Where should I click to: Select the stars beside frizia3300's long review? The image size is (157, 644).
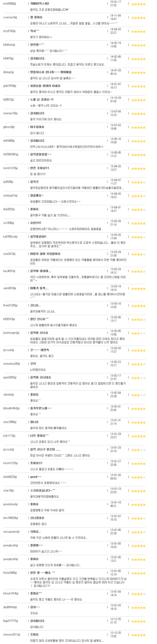[x=139, y=573]
